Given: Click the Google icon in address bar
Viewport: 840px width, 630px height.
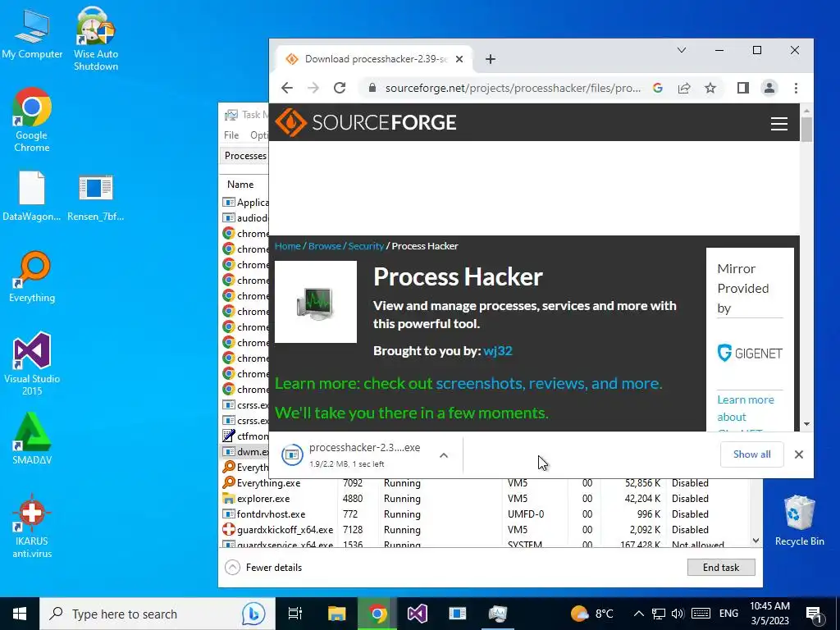Looking at the screenshot, I should [658, 88].
